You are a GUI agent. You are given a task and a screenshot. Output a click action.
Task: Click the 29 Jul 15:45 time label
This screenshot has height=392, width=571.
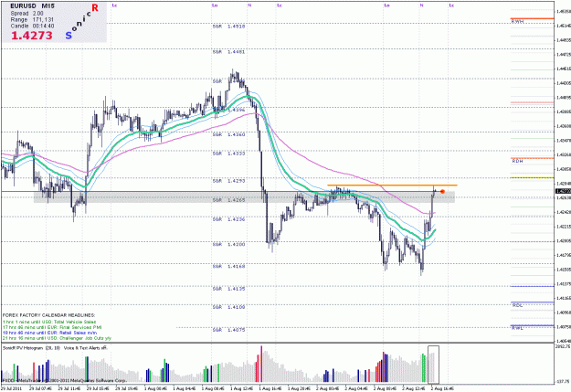pos(98,388)
